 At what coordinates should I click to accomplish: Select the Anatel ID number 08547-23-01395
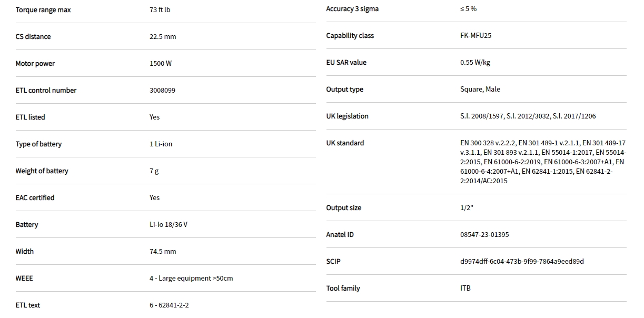[484, 235]
